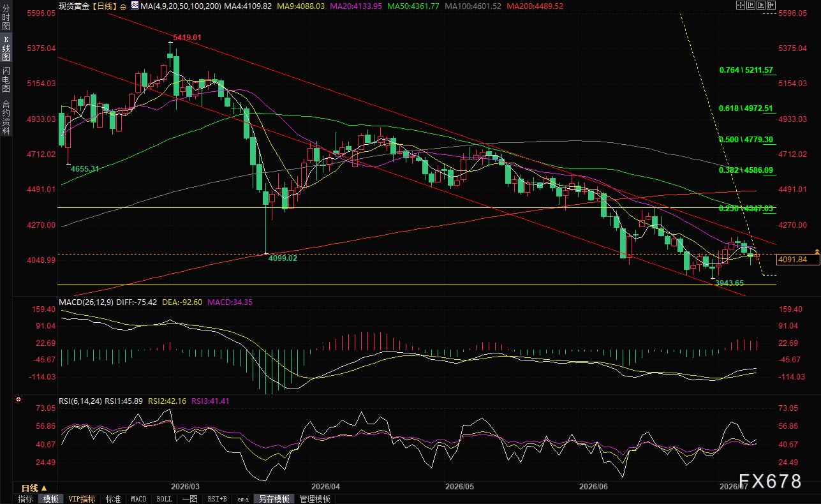The height and width of the screenshot is (504, 821).
Task: Open the VIP指标 tab
Action: [x=82, y=499]
